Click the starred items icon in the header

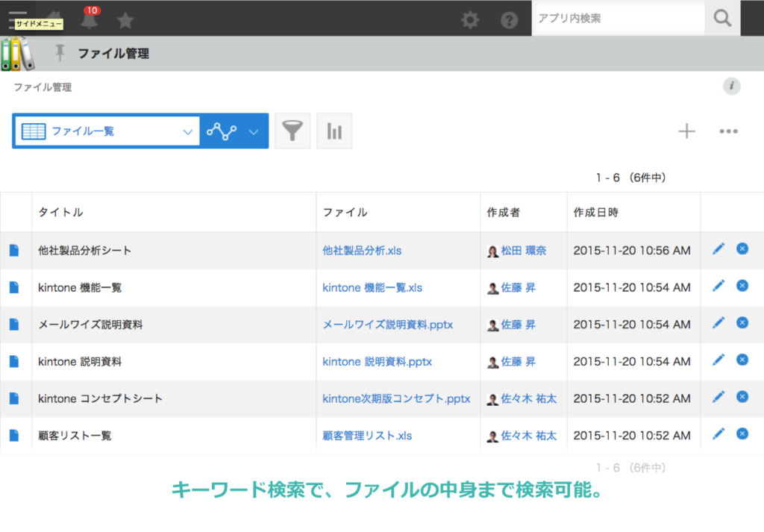point(125,20)
